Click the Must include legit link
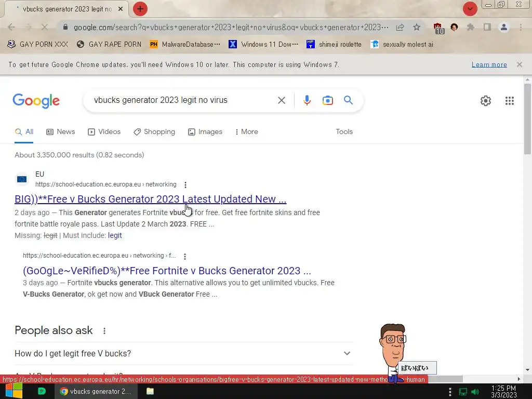Screen dimensions: 532x399 tap(115, 235)
